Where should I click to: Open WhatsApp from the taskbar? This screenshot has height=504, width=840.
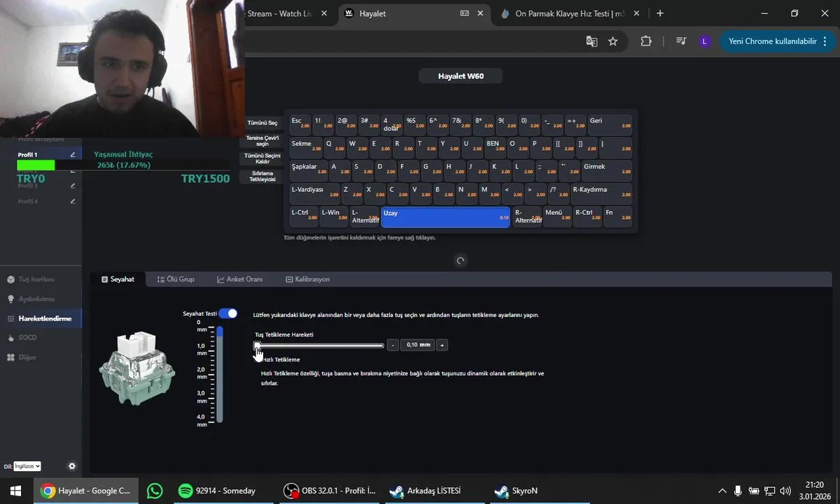point(155,491)
